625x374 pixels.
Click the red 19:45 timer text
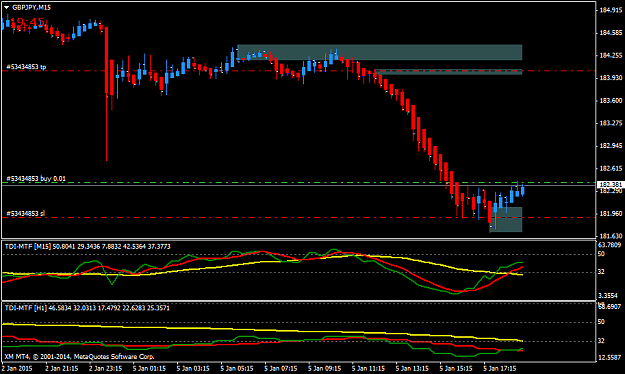point(27,22)
